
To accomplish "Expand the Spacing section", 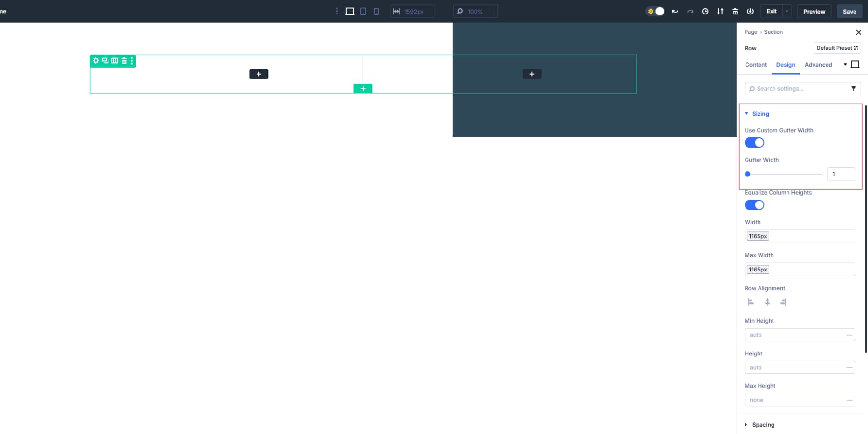I will pos(762,425).
